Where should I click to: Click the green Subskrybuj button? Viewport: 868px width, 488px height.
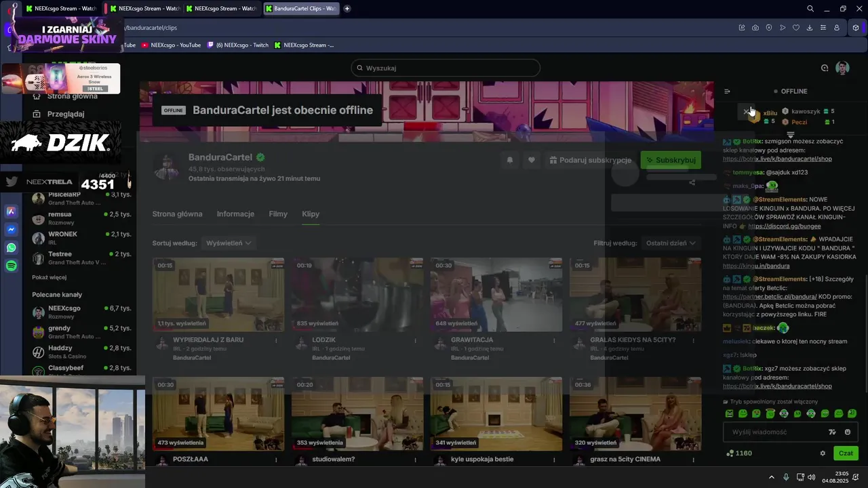tap(671, 160)
